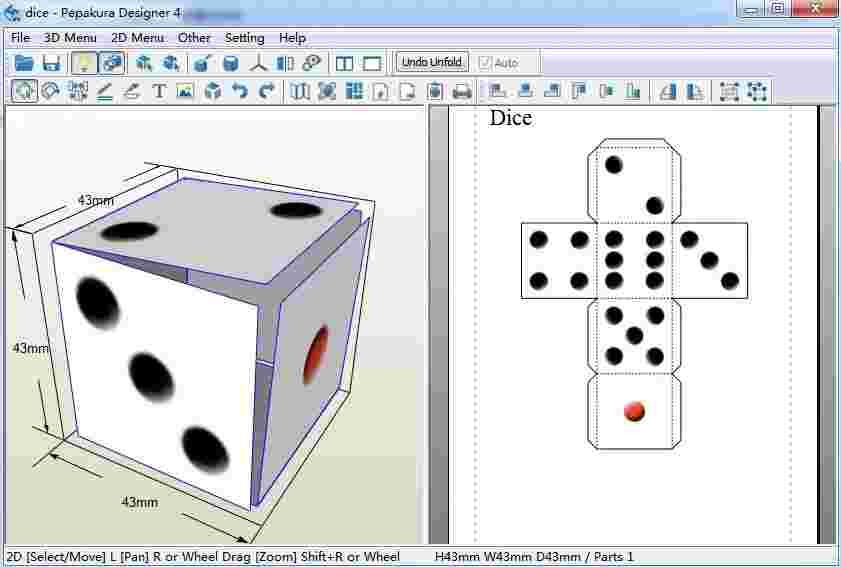Select the Input Text tool (T icon)
This screenshot has height=567, width=841.
coord(159,91)
